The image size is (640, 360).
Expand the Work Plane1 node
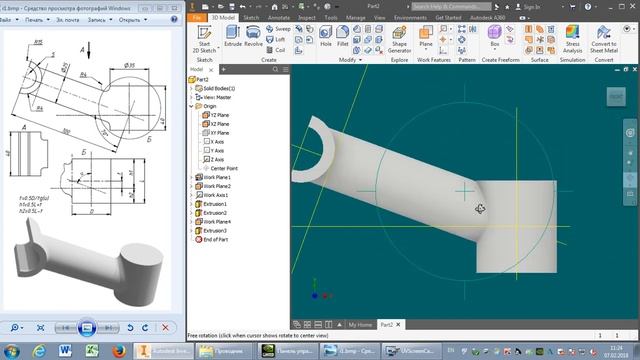[x=191, y=177]
